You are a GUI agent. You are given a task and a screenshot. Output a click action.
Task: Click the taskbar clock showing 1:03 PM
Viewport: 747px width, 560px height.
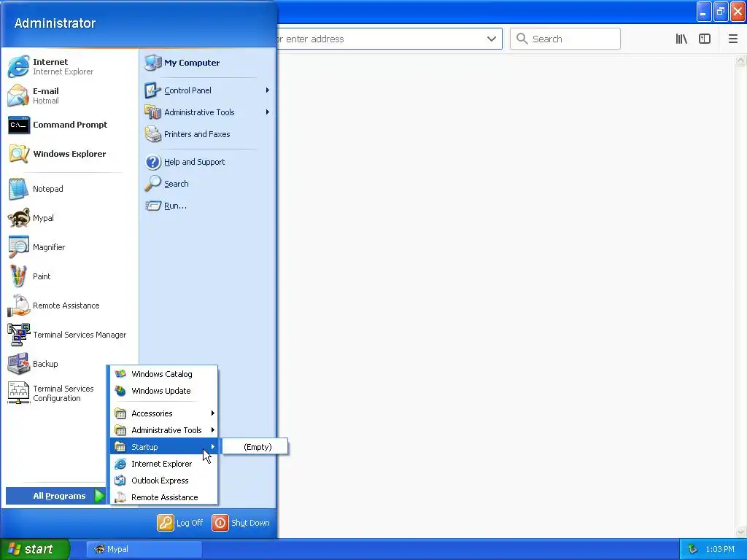tap(720, 549)
